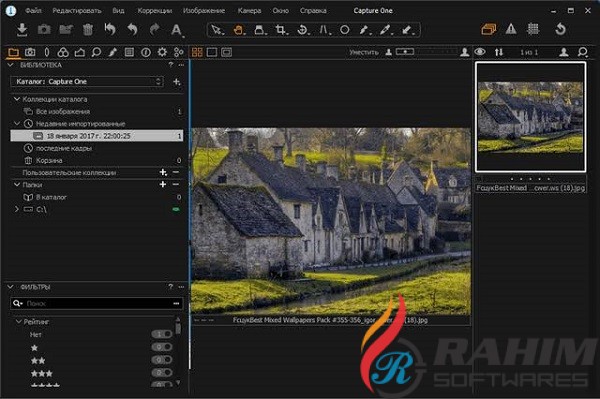Collapse the Папки group
Viewport: 600px width, 399px height.
(17, 185)
